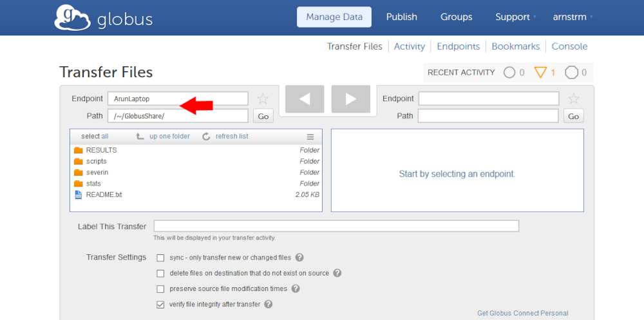This screenshot has height=320, width=644.
Task: Click help icon next to sync option
Action: (x=299, y=258)
